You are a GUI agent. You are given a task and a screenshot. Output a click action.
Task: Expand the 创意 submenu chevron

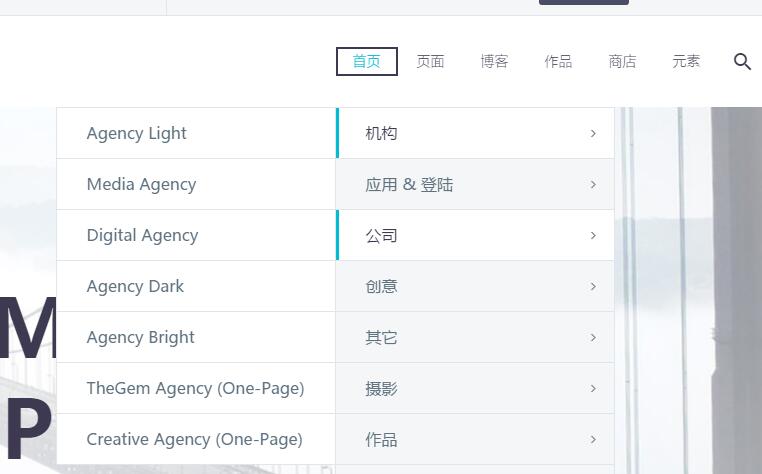click(x=593, y=286)
